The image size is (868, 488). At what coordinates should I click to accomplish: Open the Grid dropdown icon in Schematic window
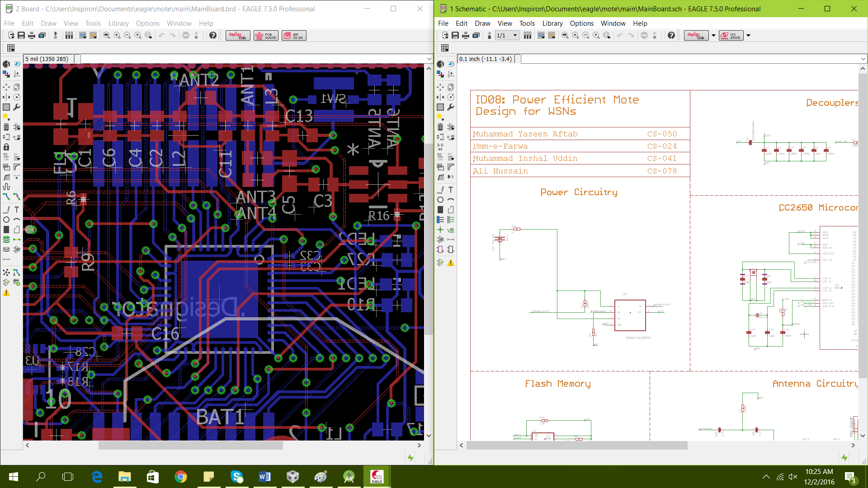[x=445, y=48]
